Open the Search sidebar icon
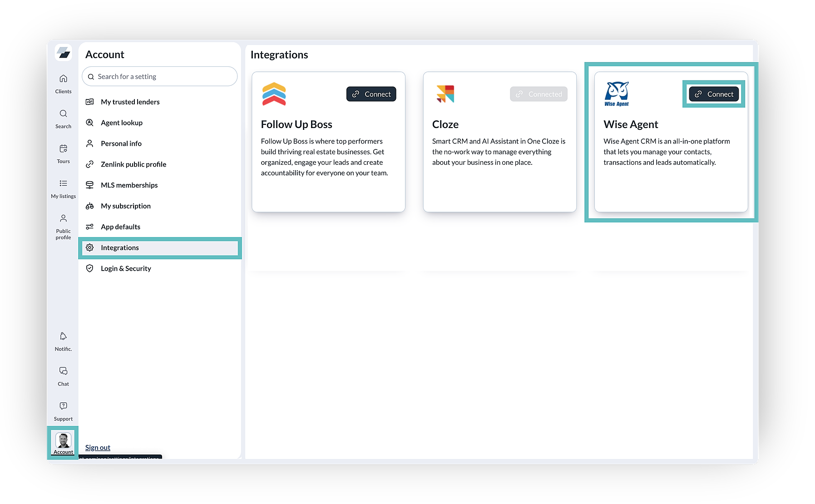The image size is (815, 504). [63, 114]
